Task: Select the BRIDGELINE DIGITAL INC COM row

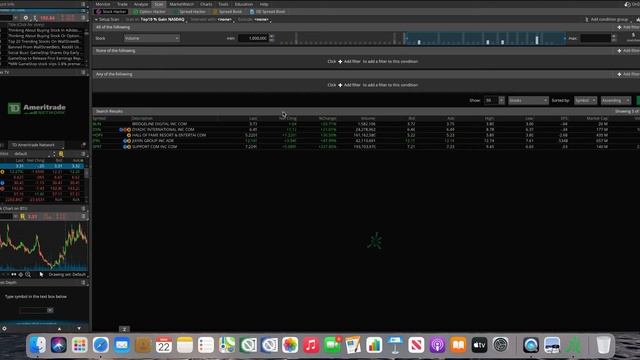Action: tap(366, 124)
